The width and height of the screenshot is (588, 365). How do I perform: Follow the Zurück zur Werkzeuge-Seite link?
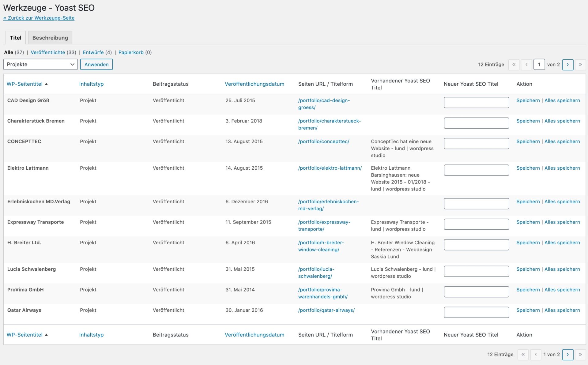pos(39,18)
